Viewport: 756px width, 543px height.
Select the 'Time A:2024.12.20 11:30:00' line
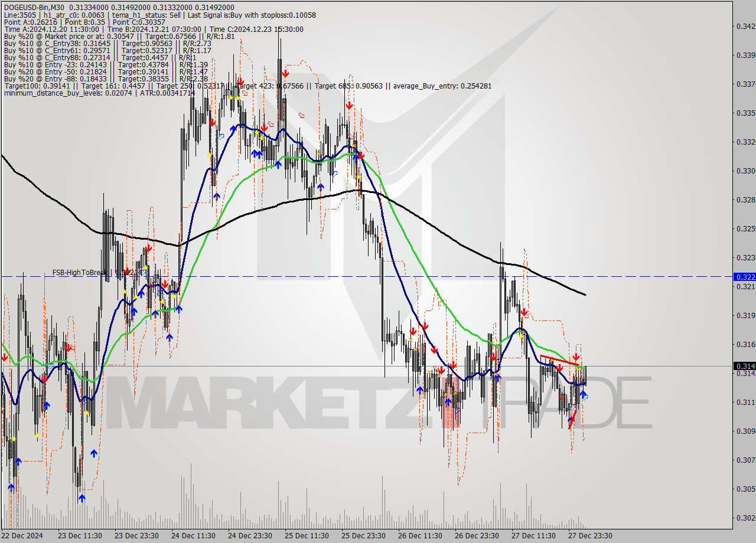coord(154,29)
